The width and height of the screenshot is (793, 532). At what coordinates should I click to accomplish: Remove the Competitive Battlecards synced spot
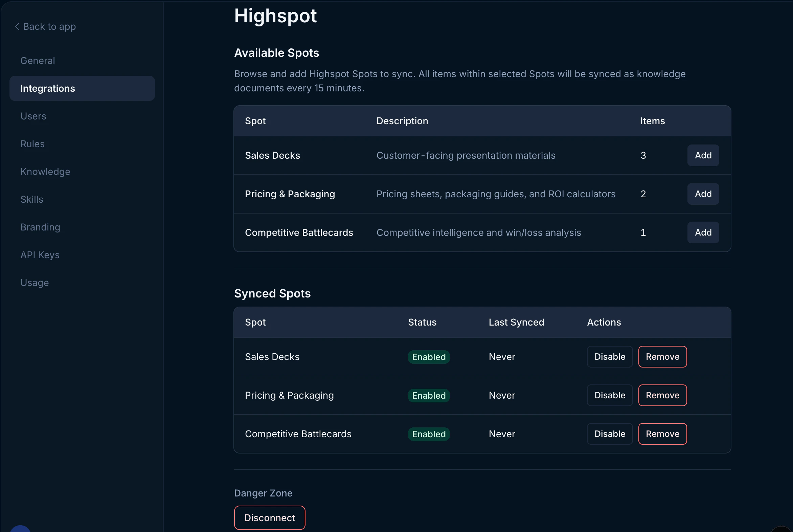[662, 434]
